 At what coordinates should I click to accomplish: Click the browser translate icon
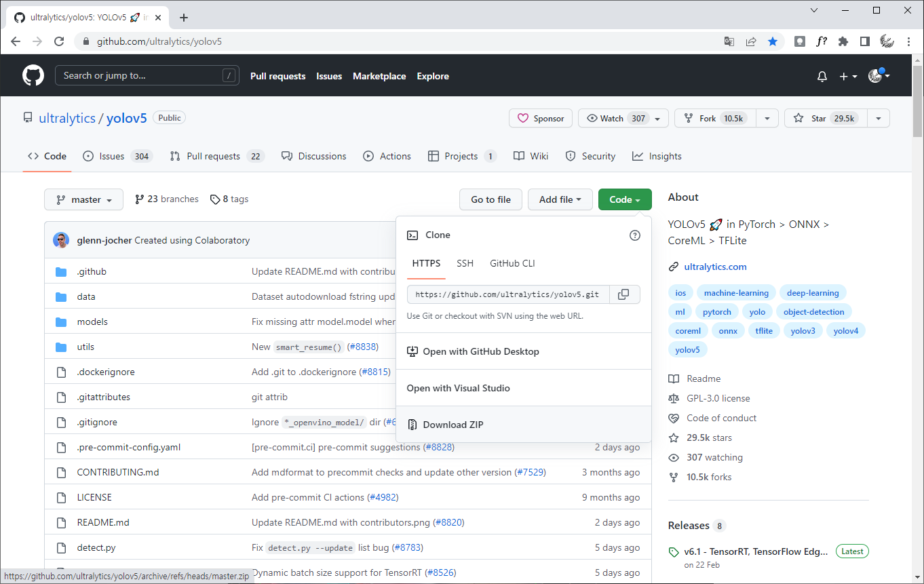tap(729, 41)
